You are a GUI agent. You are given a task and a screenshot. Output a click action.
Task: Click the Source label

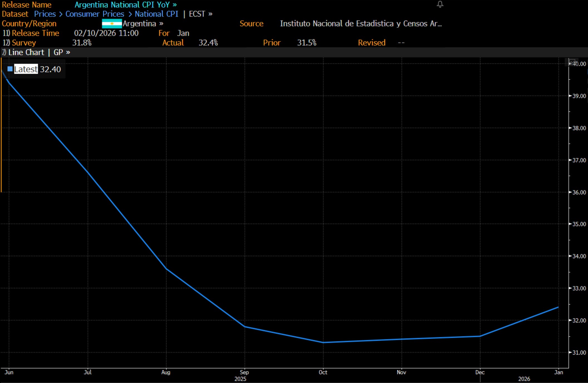click(252, 24)
